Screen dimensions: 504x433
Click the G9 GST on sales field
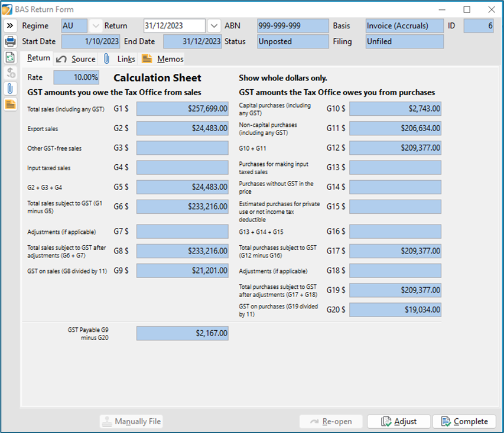(182, 271)
